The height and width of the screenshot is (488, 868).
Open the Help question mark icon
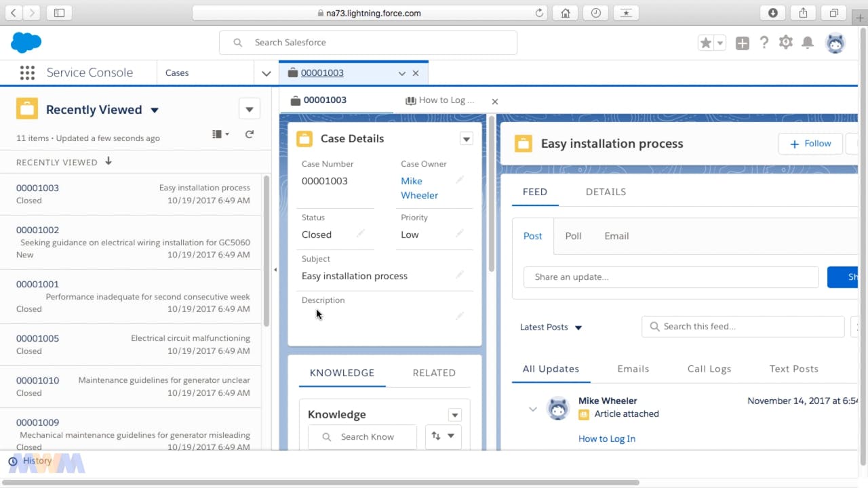pos(764,43)
